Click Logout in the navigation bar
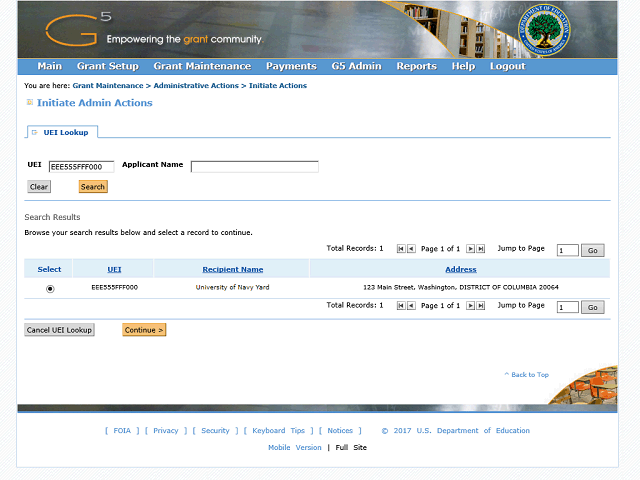 [x=507, y=66]
